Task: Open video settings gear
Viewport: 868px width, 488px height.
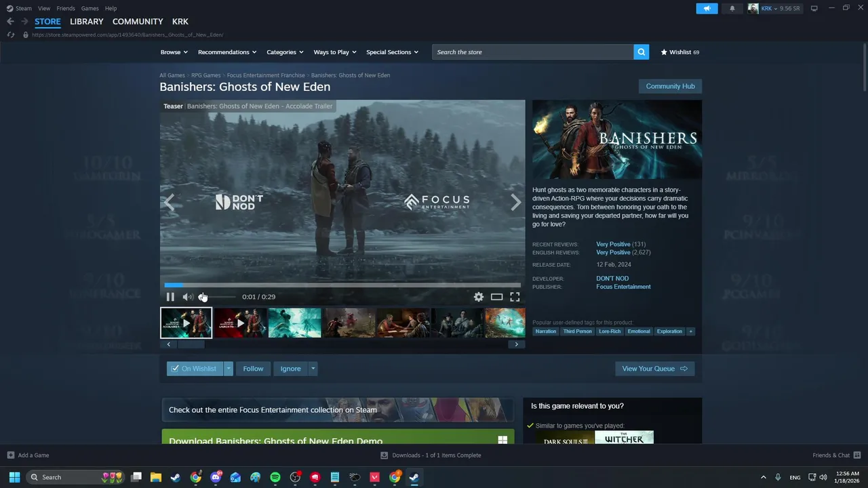Action: click(479, 297)
